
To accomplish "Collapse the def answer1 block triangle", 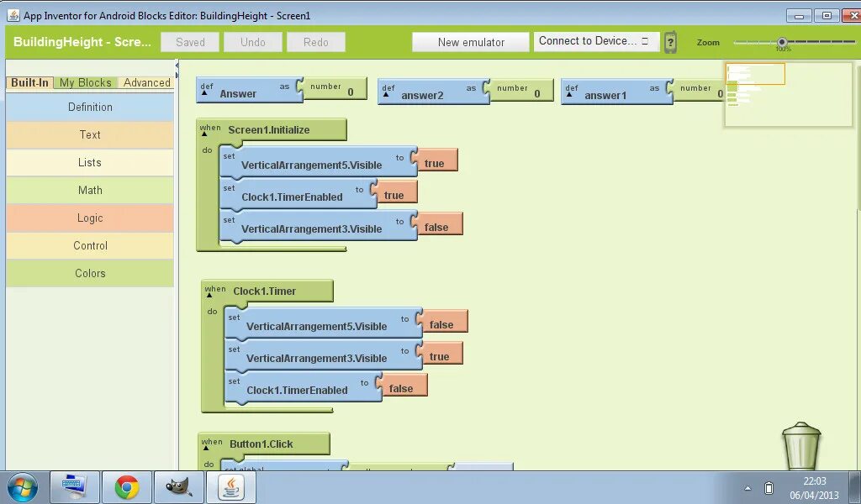I will 569,94.
